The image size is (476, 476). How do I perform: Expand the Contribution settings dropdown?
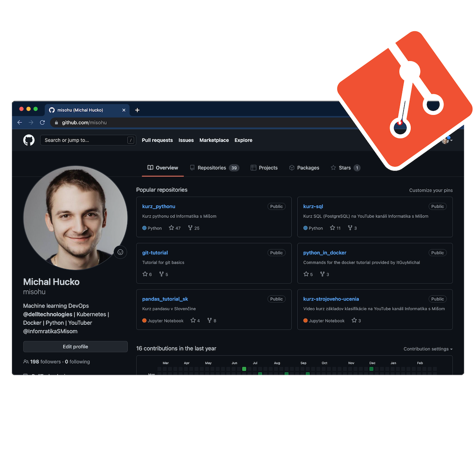pos(428,349)
